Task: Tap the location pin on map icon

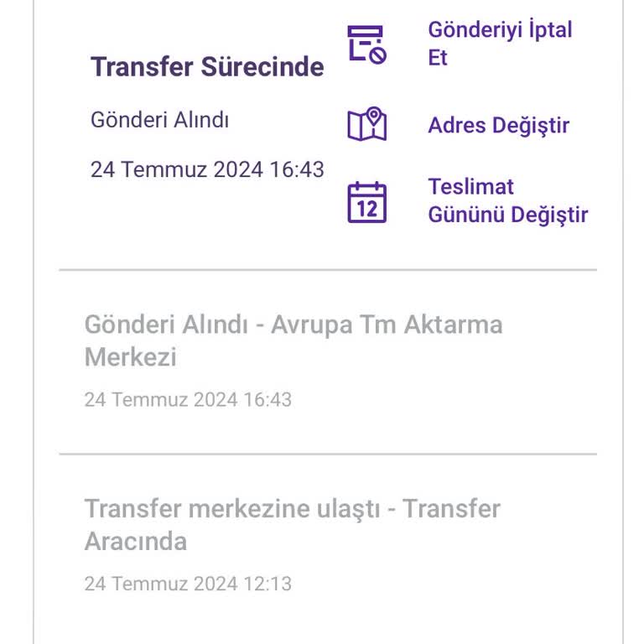Action: click(374, 117)
